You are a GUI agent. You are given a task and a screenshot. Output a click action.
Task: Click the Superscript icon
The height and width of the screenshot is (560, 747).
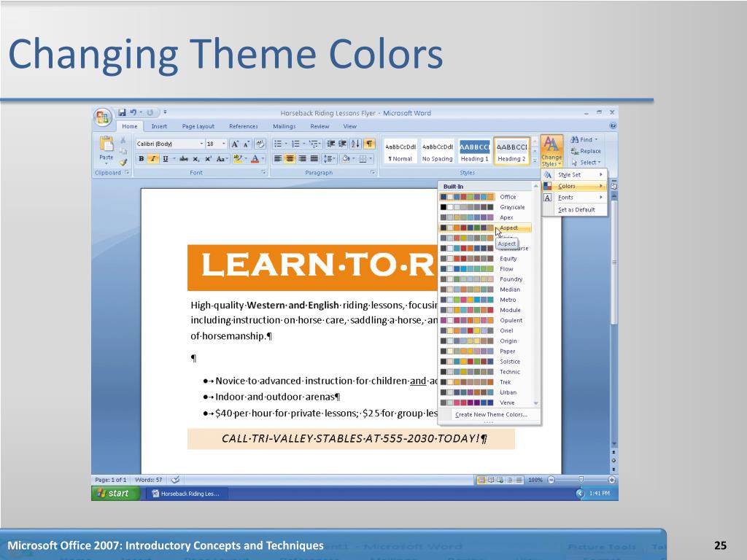coord(208,159)
